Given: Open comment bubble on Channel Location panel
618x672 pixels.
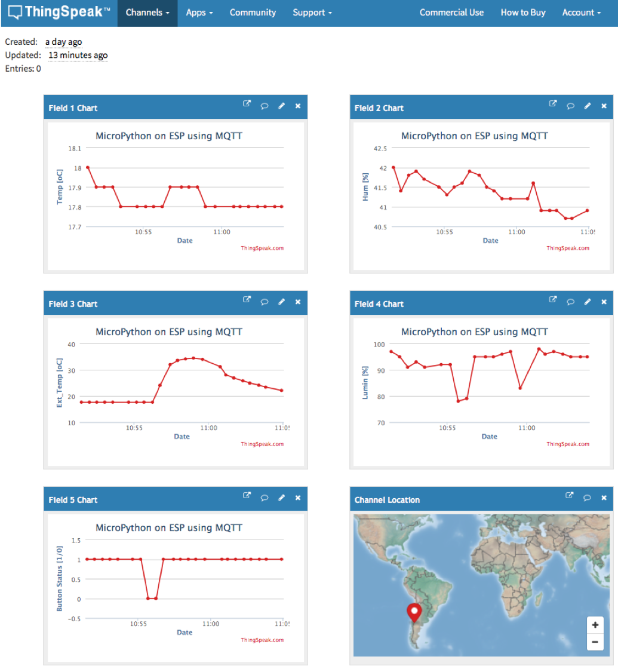Looking at the screenshot, I should (x=587, y=497).
